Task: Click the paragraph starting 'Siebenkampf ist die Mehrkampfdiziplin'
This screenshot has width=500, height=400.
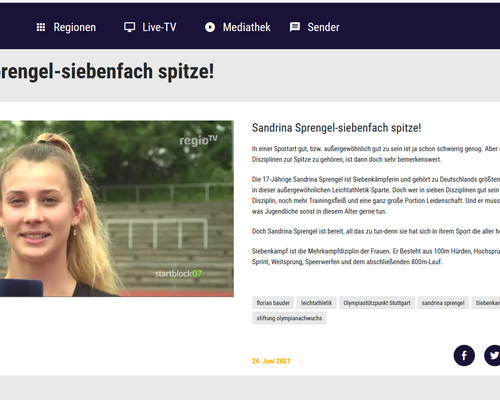Action: point(376,256)
